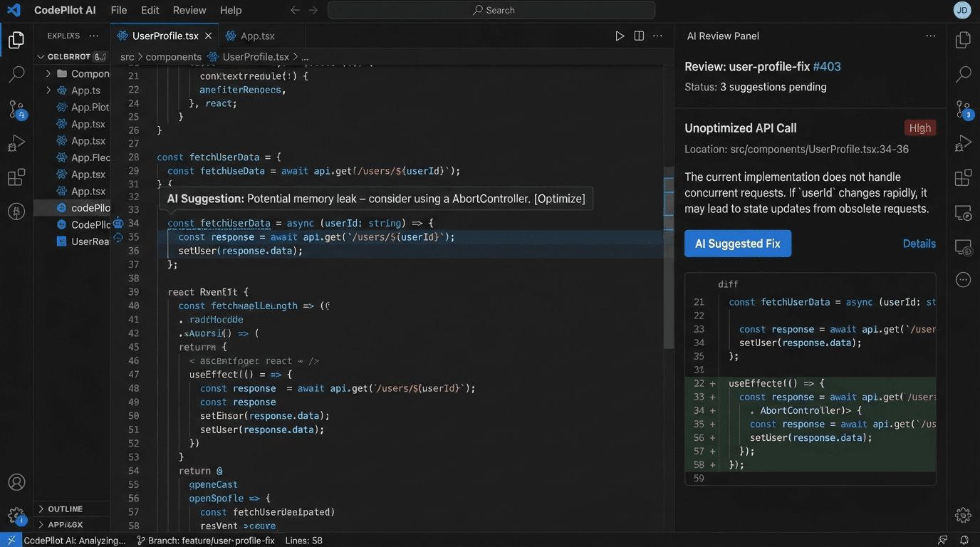Screen dimensions: 980x547
Task: Open the settings gear in right sidebar
Action: pyautogui.click(x=963, y=515)
